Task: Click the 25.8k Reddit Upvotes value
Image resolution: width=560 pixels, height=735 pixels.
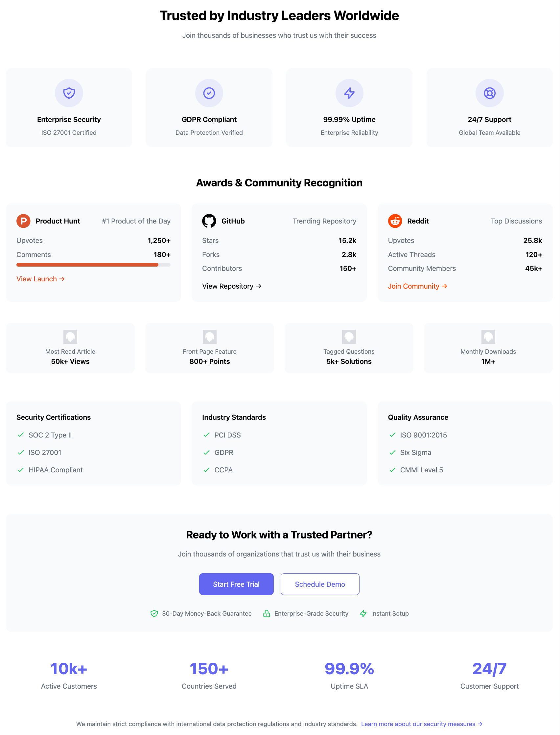Action: click(x=533, y=240)
